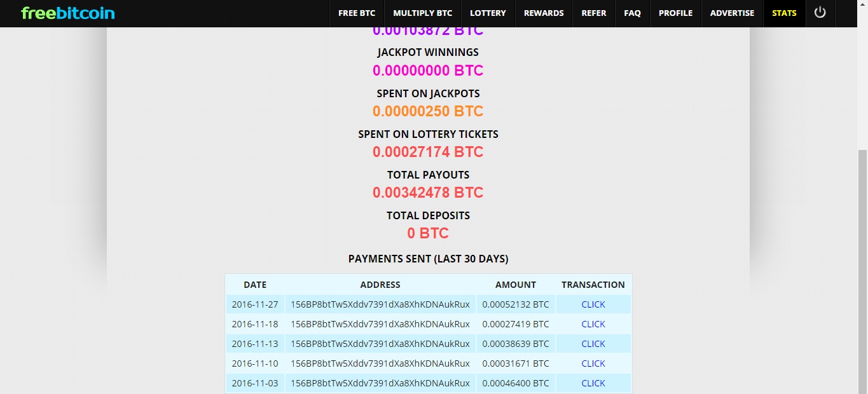The width and height of the screenshot is (868, 394).
Task: Open transaction CLICK link for 2016-11-13
Action: coord(593,344)
